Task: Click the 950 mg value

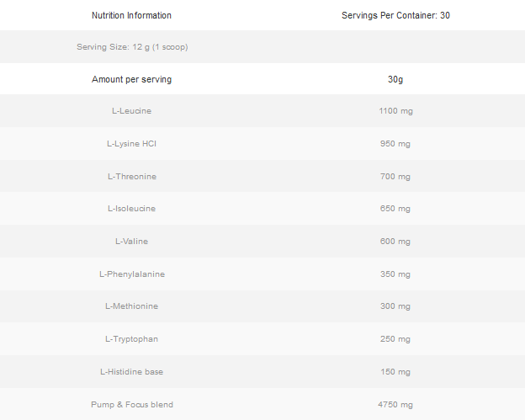Action: click(395, 144)
